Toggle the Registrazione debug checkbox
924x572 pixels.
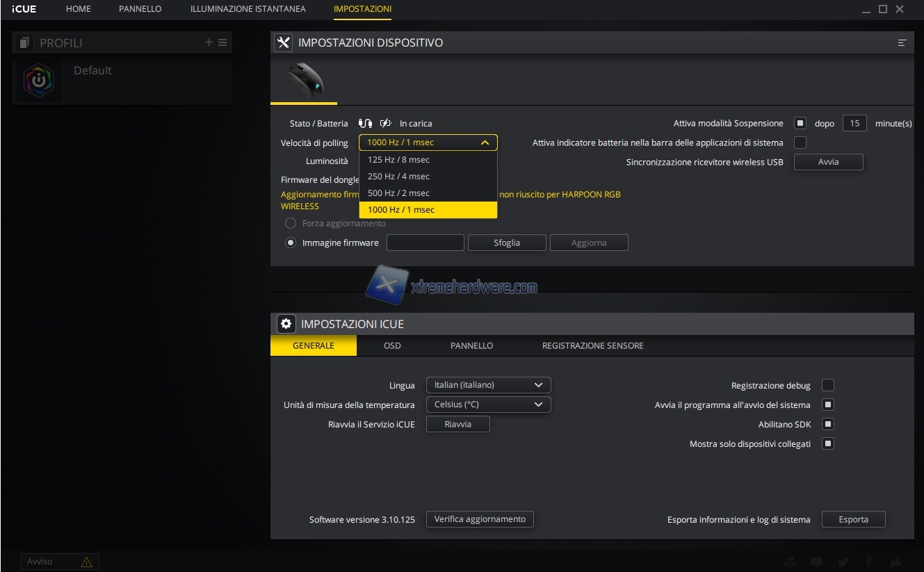click(x=828, y=385)
